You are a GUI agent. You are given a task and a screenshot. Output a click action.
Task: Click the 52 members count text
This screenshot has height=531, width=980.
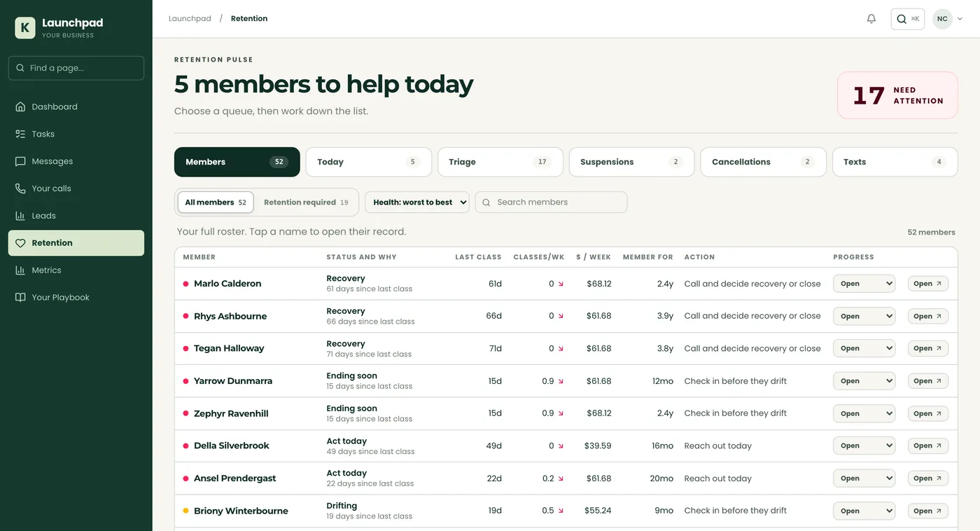click(x=931, y=232)
